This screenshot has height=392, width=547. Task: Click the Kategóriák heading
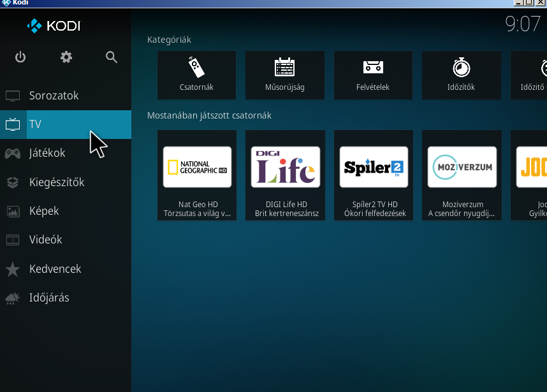click(169, 40)
